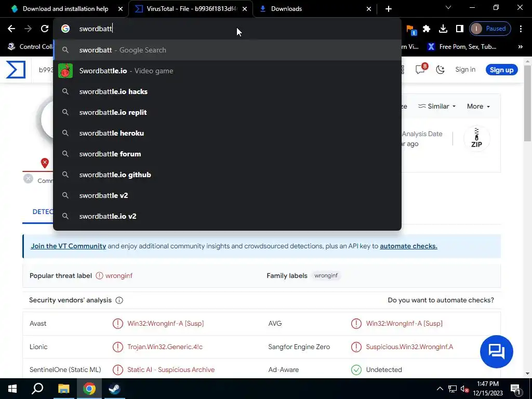Open the automate checks link

tap(408, 246)
